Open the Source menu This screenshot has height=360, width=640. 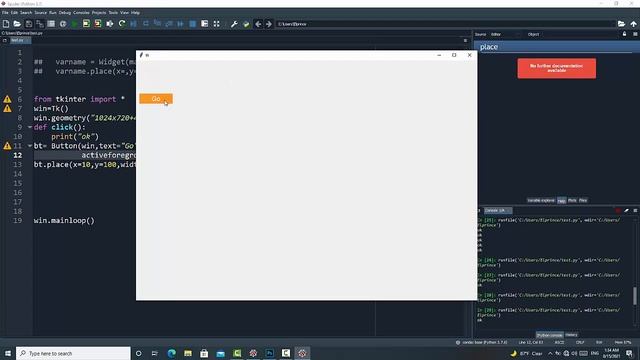pos(40,13)
